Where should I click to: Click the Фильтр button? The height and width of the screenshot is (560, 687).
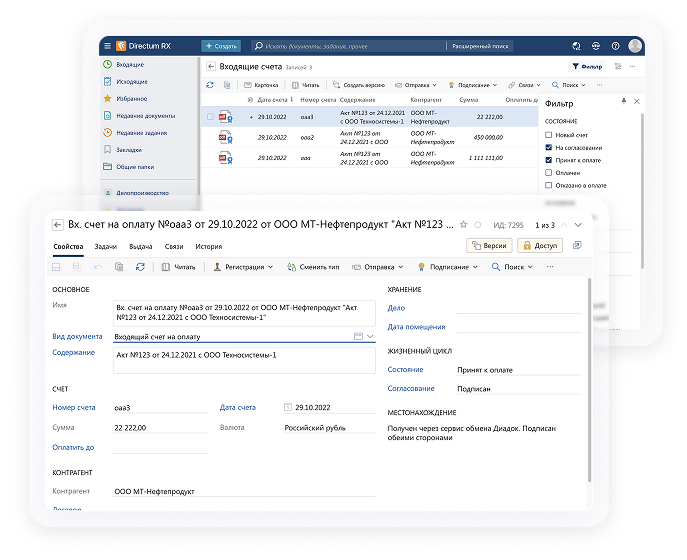[x=587, y=67]
